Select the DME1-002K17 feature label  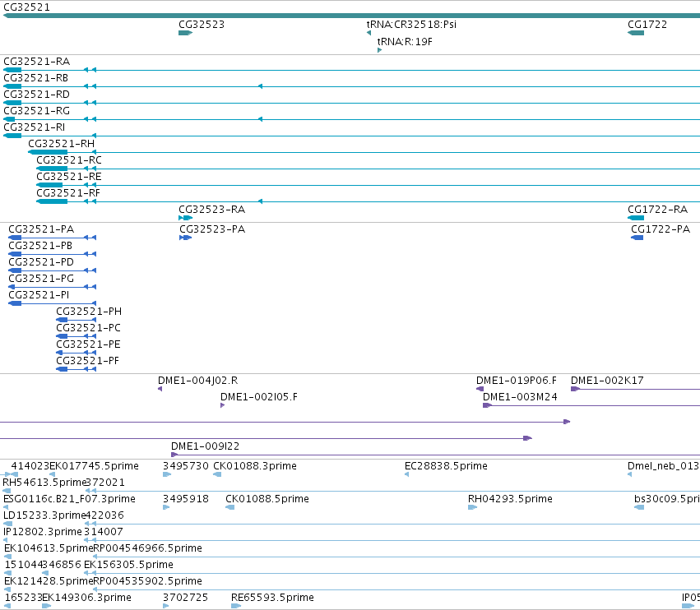pos(607,380)
